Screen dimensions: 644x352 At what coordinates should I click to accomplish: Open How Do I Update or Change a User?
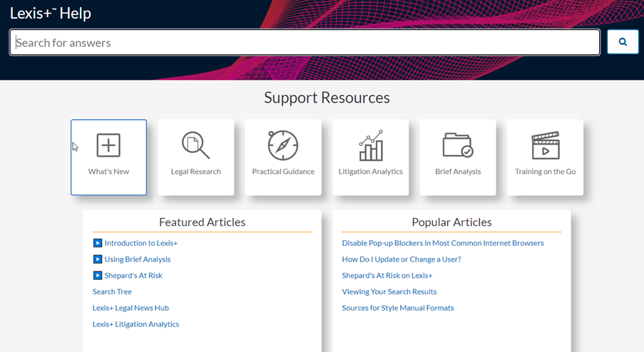click(402, 259)
